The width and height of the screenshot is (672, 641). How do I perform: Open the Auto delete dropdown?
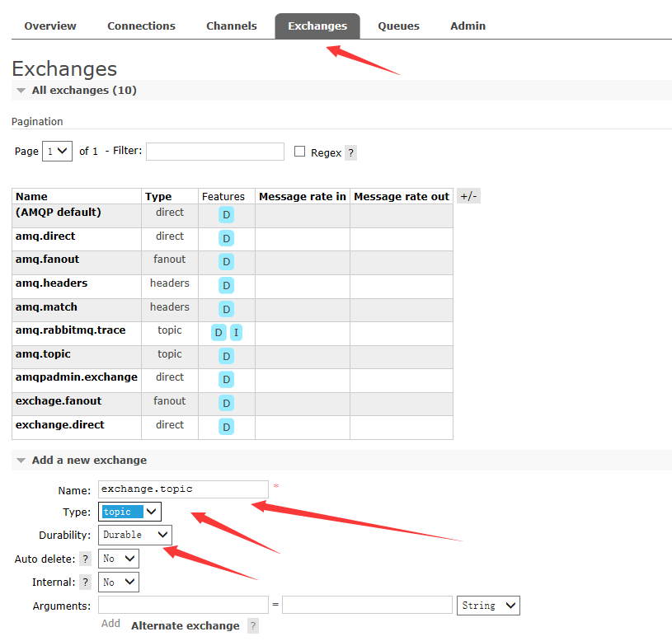[x=119, y=559]
